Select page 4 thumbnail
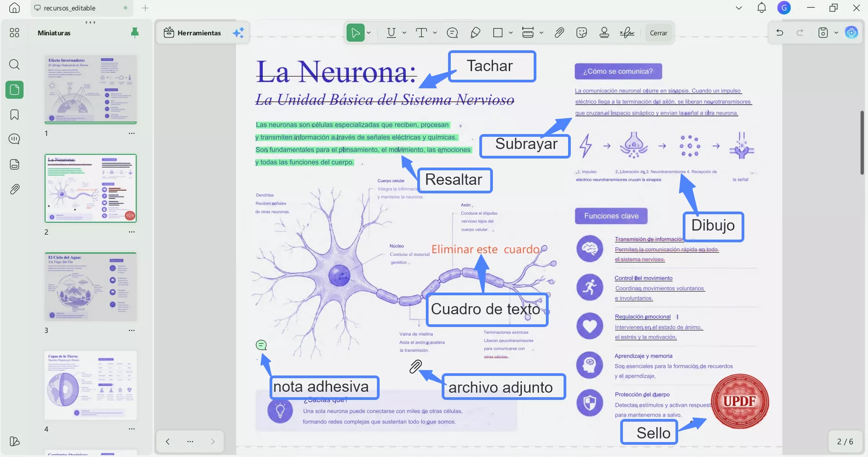The height and width of the screenshot is (457, 868). (x=91, y=385)
